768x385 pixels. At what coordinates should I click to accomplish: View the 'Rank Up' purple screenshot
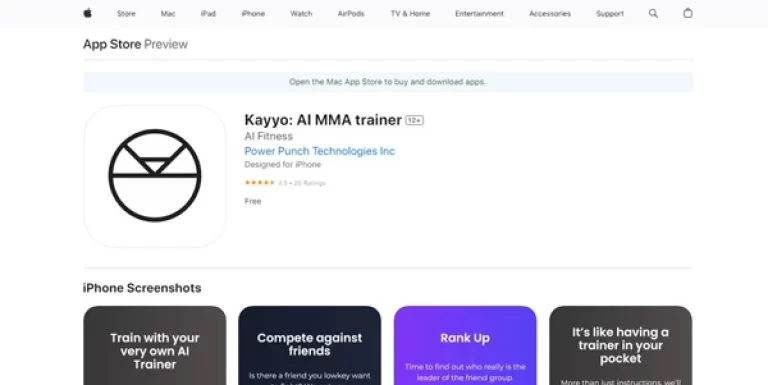[x=465, y=345]
